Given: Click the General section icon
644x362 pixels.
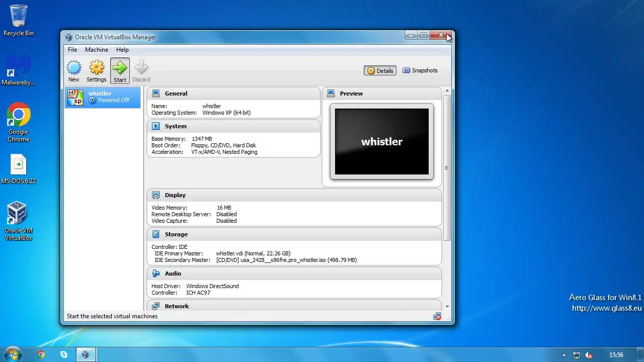Looking at the screenshot, I should coord(156,94).
